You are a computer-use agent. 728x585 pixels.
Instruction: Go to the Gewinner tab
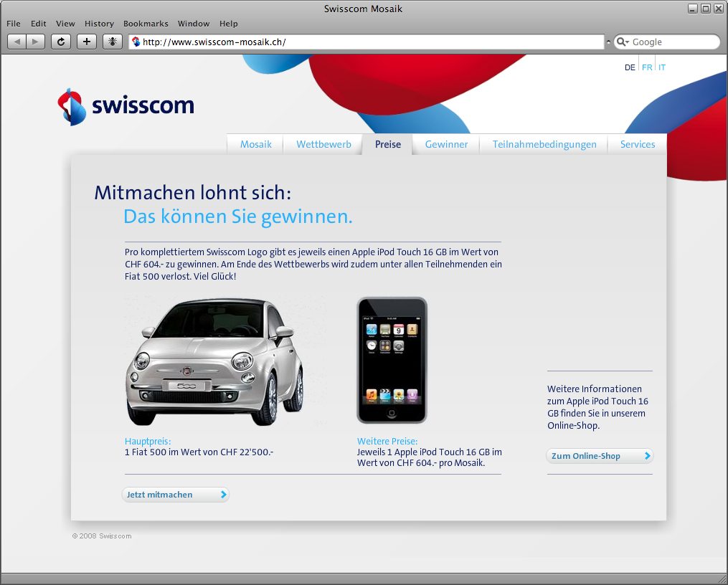(x=446, y=144)
